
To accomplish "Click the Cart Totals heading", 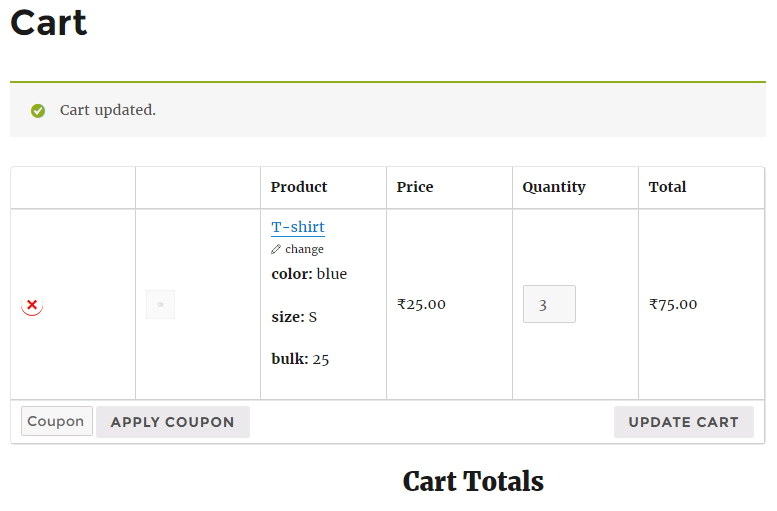I will tap(473, 481).
